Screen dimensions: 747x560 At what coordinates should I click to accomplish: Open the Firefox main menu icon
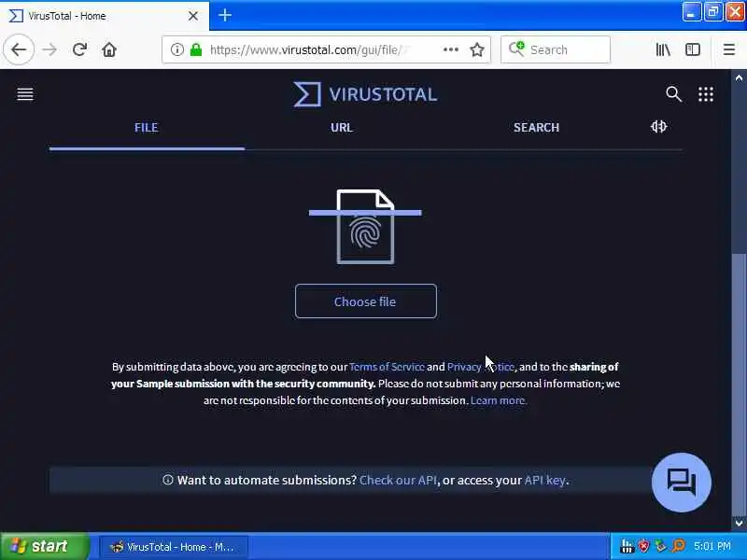tap(729, 49)
